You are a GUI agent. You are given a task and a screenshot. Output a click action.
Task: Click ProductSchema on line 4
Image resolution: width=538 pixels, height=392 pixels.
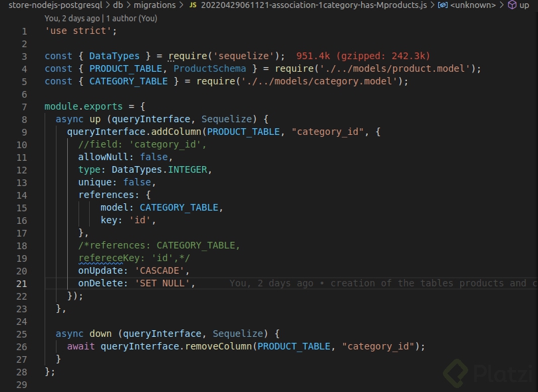click(x=209, y=68)
